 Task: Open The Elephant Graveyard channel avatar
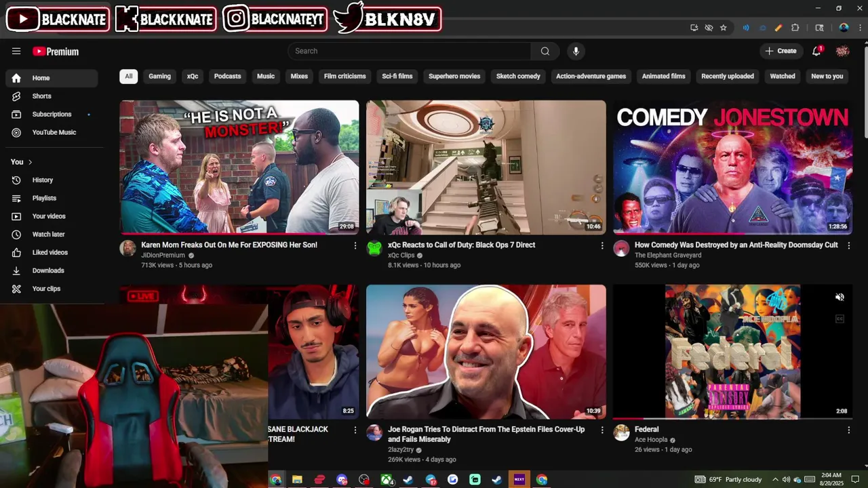coord(621,248)
